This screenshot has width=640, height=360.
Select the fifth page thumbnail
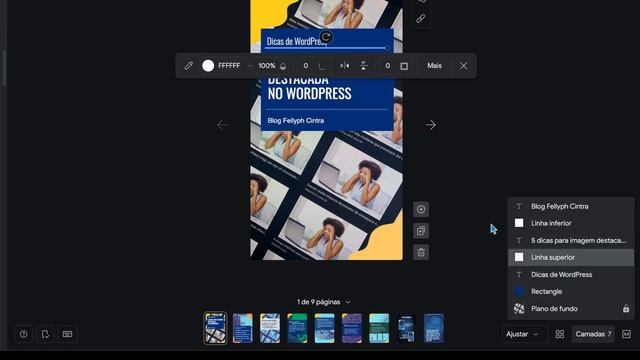pyautogui.click(x=324, y=328)
